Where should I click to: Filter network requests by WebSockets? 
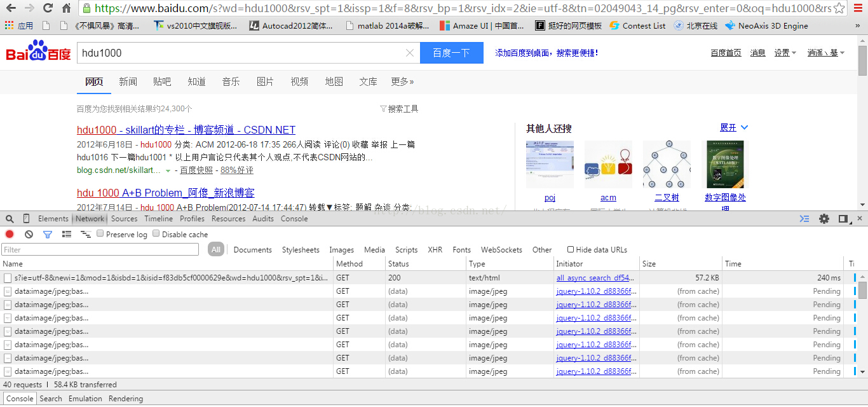coord(501,250)
